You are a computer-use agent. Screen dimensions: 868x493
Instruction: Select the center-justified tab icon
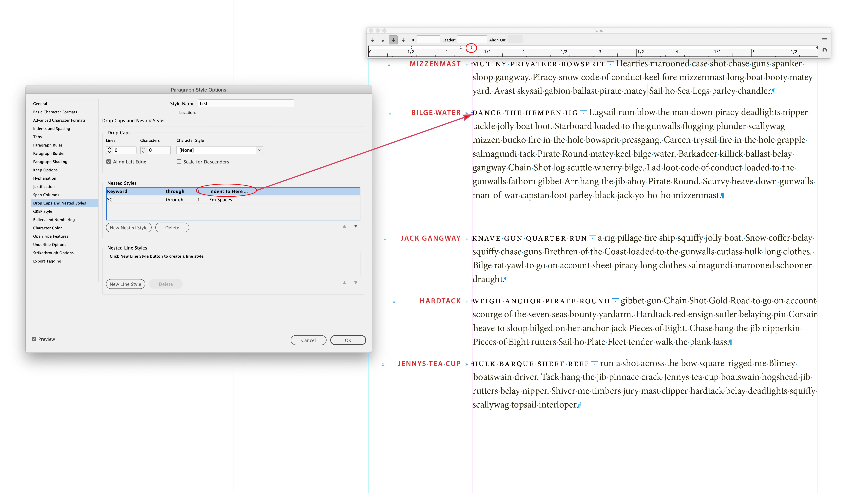tap(383, 40)
